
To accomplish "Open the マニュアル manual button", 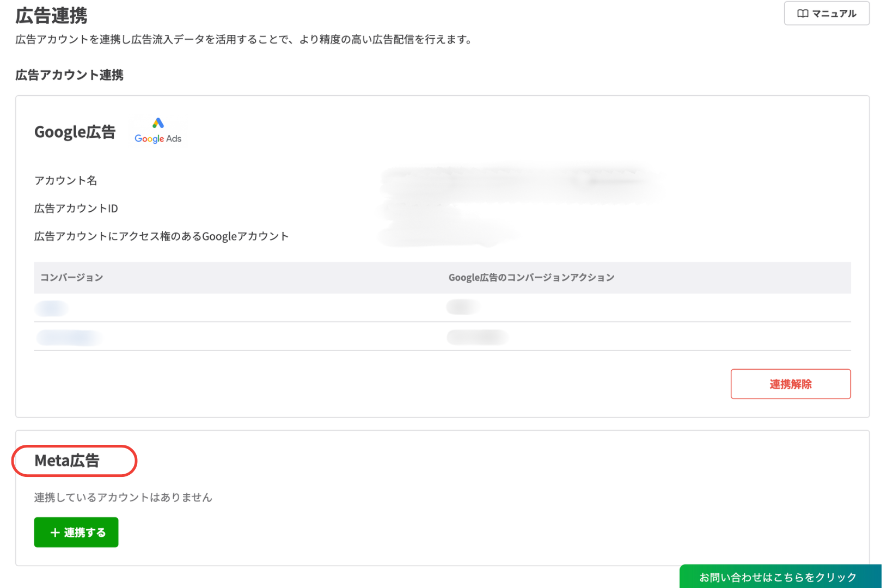I will [826, 14].
